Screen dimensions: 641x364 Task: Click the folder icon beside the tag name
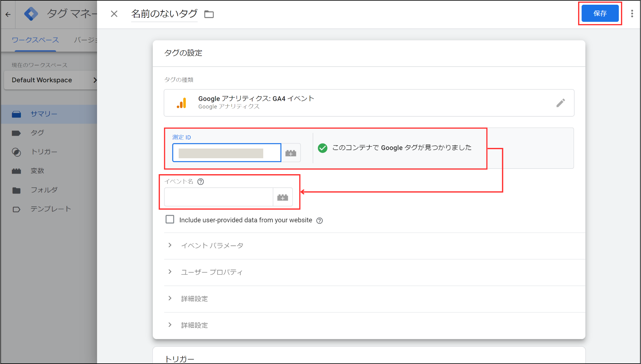point(209,14)
